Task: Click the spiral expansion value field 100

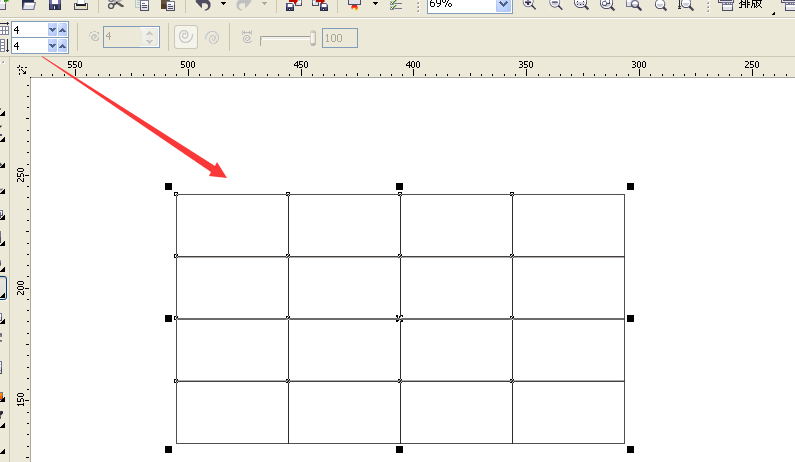Action: [x=340, y=38]
